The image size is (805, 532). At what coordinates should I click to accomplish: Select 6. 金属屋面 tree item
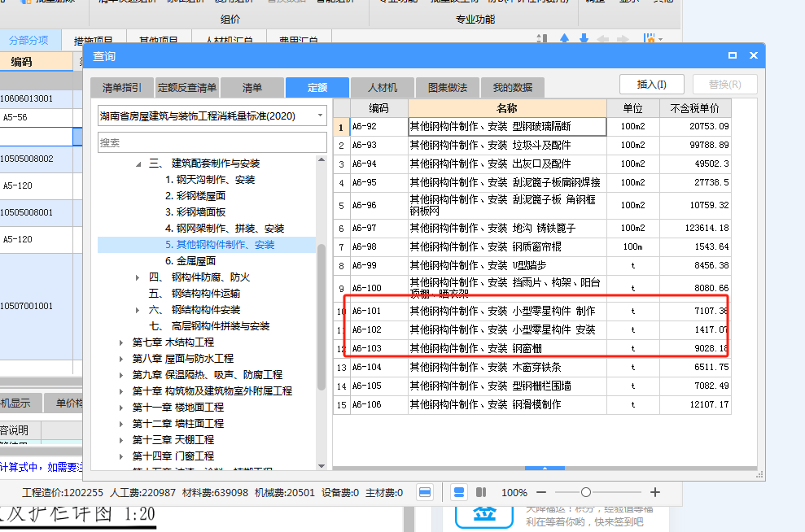coord(190,261)
